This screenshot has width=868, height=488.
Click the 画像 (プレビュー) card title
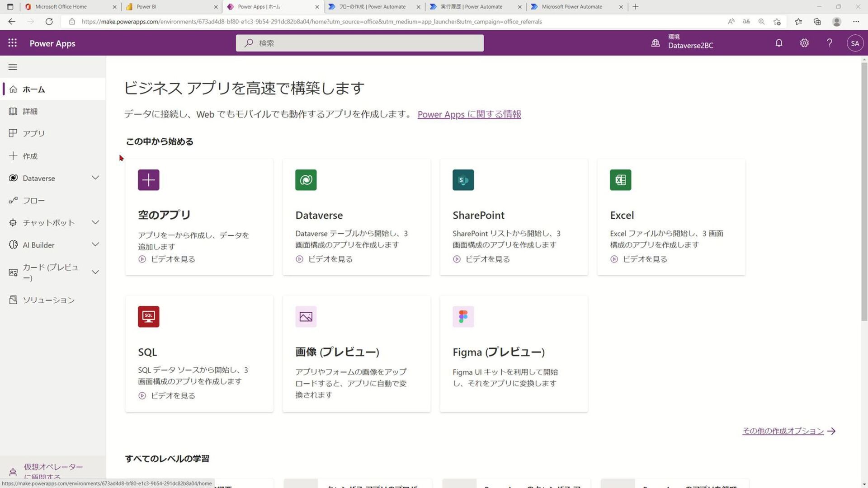(337, 352)
